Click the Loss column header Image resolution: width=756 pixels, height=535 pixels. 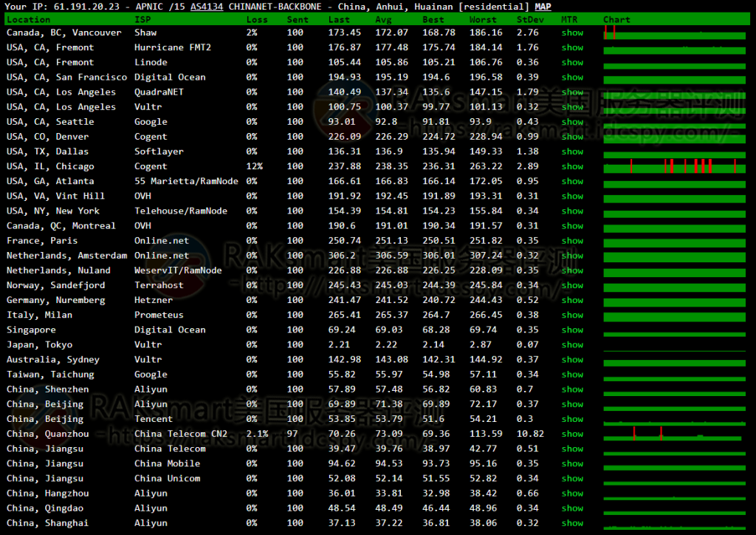[x=257, y=20]
